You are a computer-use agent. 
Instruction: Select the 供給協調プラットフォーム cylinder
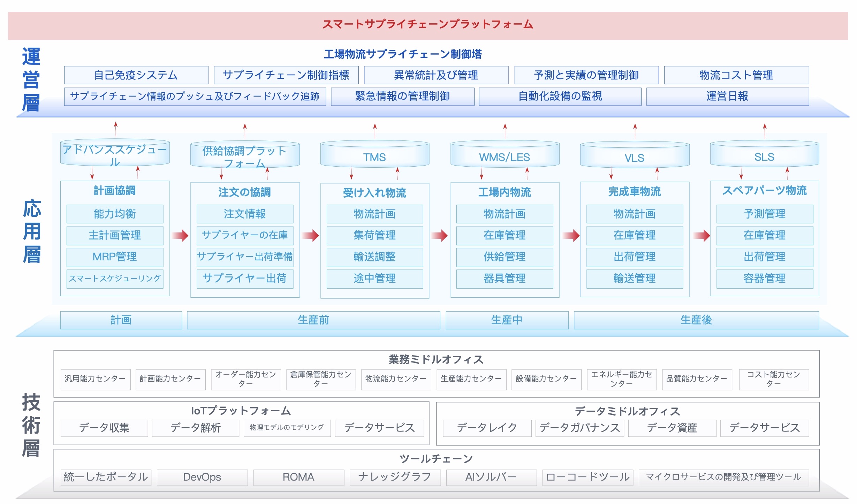click(x=245, y=154)
